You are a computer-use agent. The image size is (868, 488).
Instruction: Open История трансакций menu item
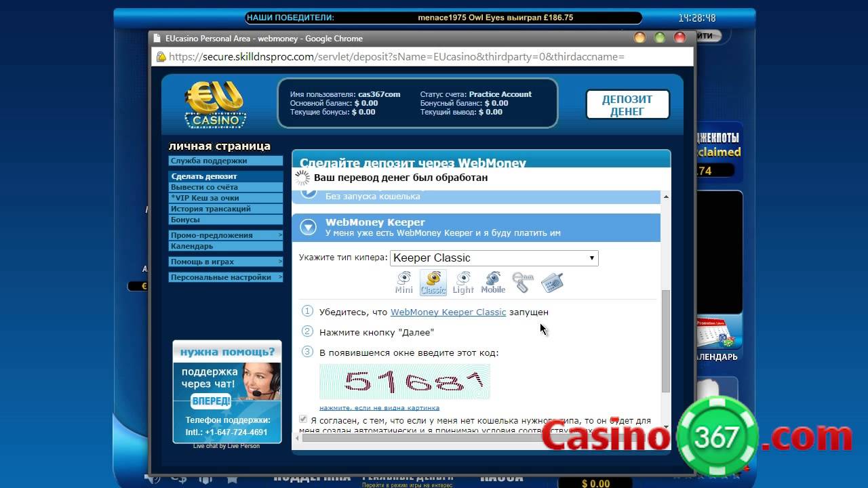point(226,209)
